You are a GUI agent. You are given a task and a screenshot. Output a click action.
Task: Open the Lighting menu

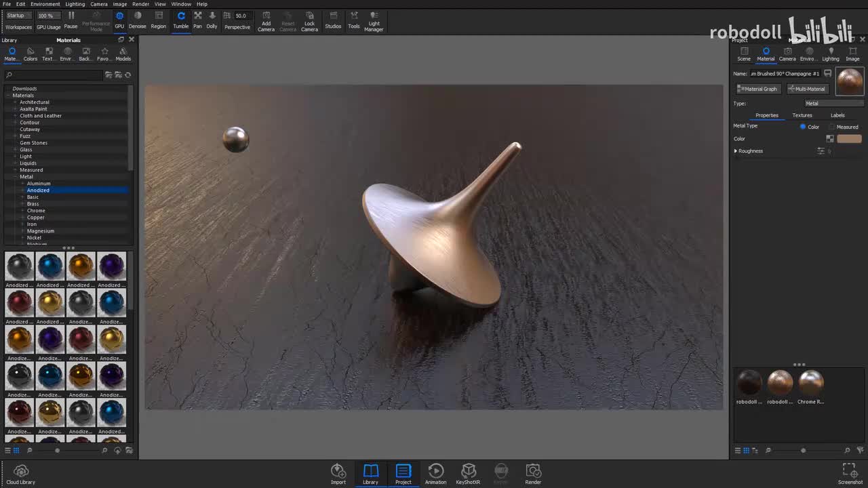(x=75, y=4)
